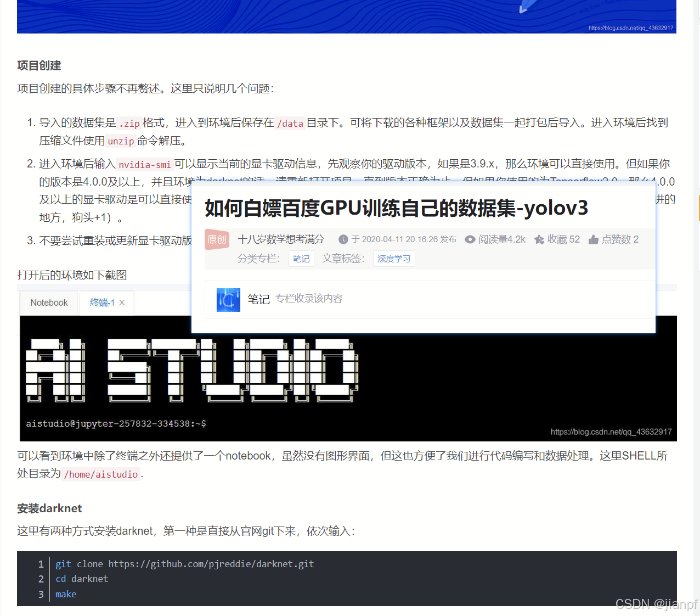This screenshot has width=700, height=616.
Task: Click the make code line
Action: click(66, 594)
